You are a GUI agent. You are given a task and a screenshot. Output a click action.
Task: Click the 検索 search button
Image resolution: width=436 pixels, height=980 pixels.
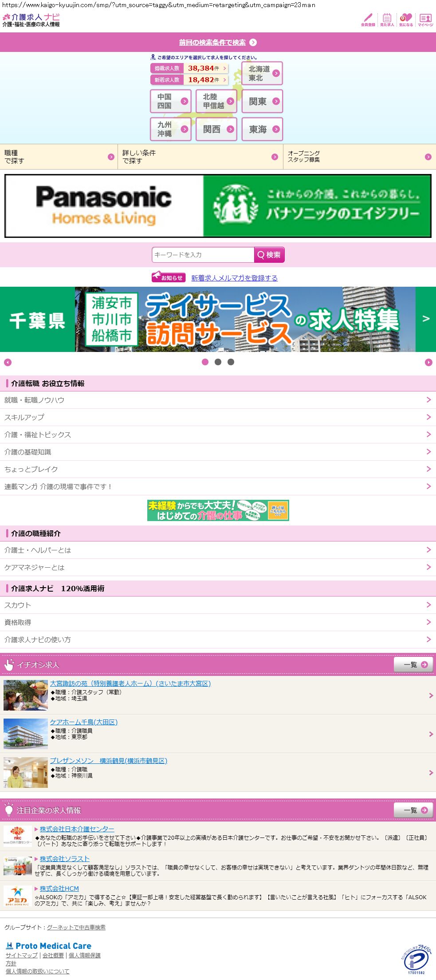click(269, 255)
